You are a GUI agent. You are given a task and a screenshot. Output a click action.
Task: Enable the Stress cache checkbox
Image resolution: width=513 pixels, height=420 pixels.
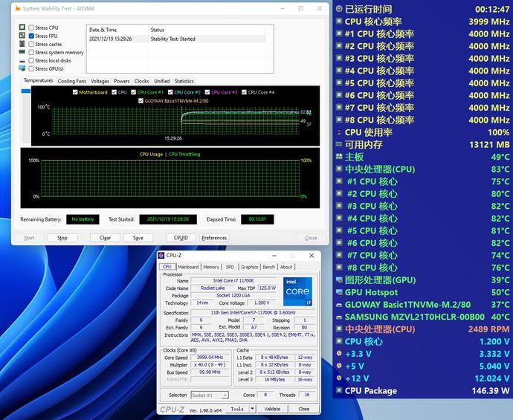(31, 44)
